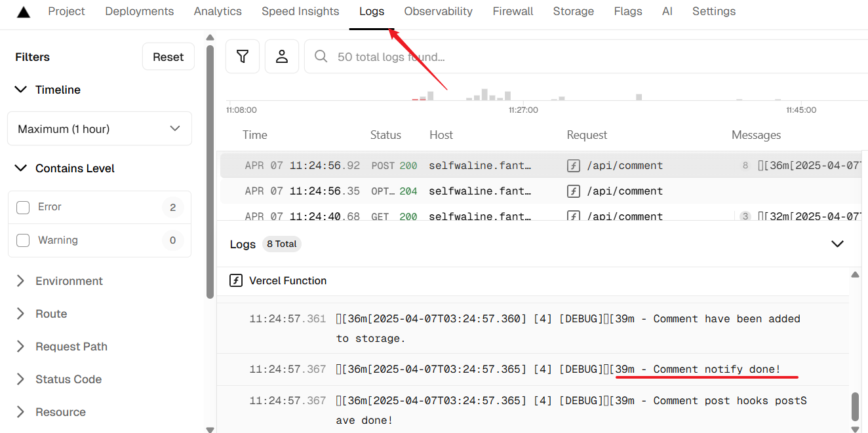Open the Observability tab
Screen dimensions: 868x433
tap(438, 12)
